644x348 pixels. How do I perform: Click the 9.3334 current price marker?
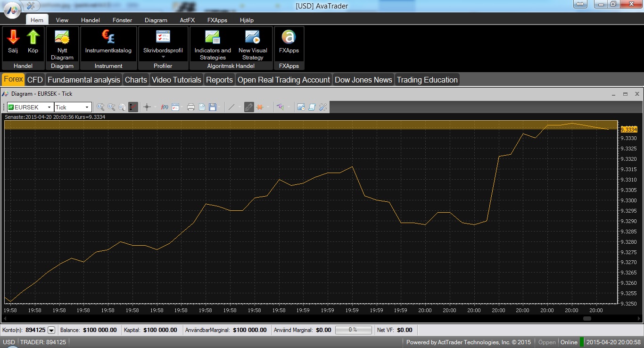click(629, 129)
